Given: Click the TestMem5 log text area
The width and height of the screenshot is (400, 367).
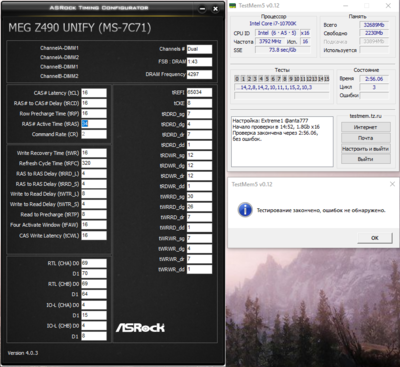Looking at the screenshot, I should click(282, 141).
